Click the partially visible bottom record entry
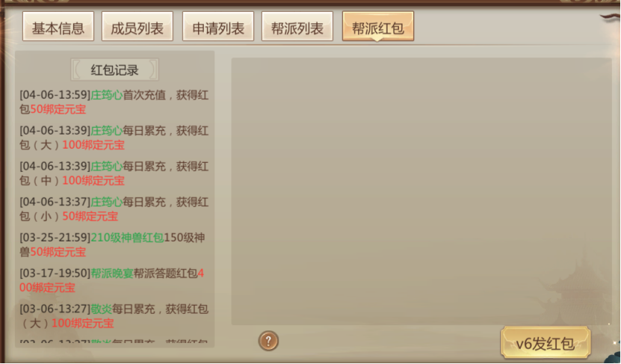The image size is (621, 364). (114, 342)
